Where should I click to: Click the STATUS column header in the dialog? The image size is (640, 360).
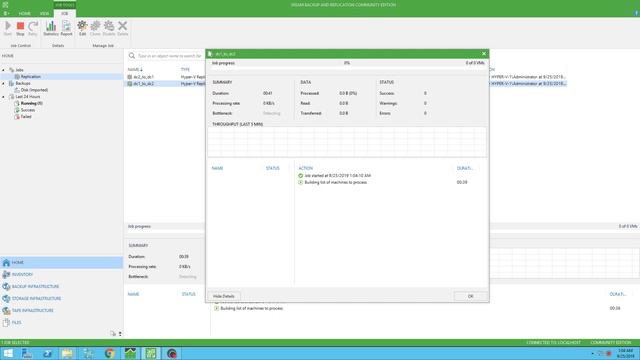[272, 168]
